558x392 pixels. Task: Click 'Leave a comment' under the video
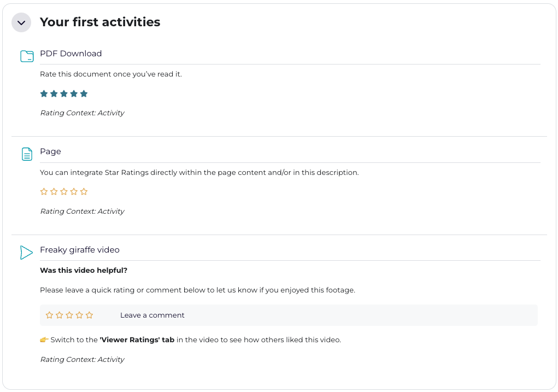pyautogui.click(x=152, y=315)
